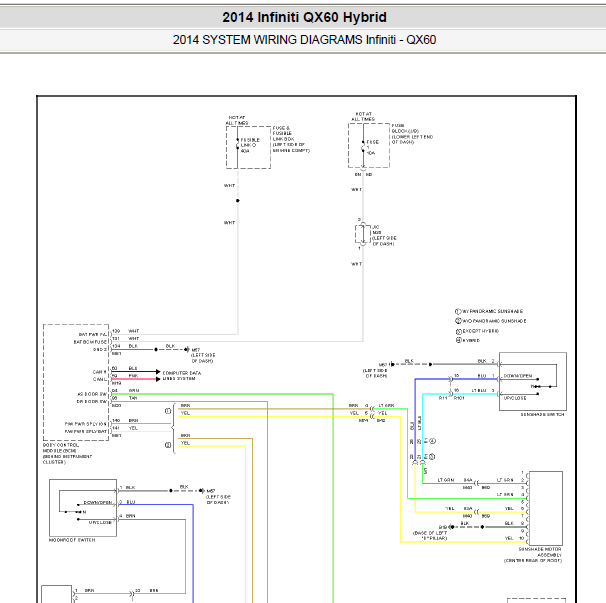Click "DOWN/OPEN" inside the sunshade switch
The image size is (606, 603).
tap(518, 376)
